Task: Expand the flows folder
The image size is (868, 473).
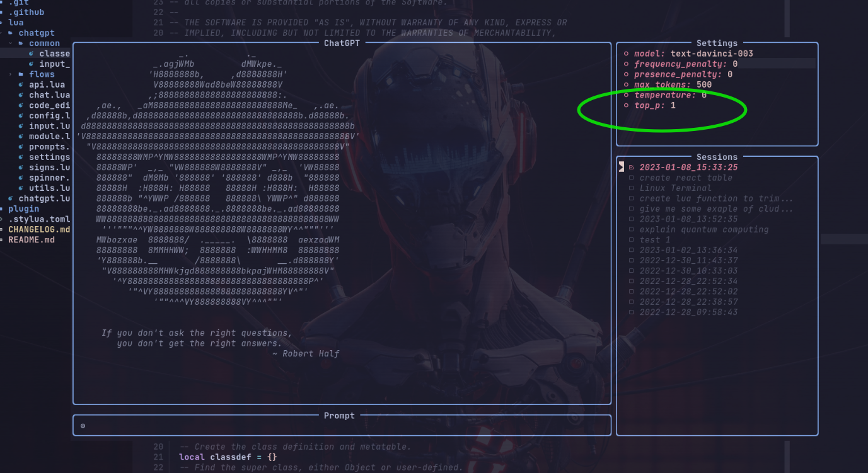Action: click(x=11, y=74)
